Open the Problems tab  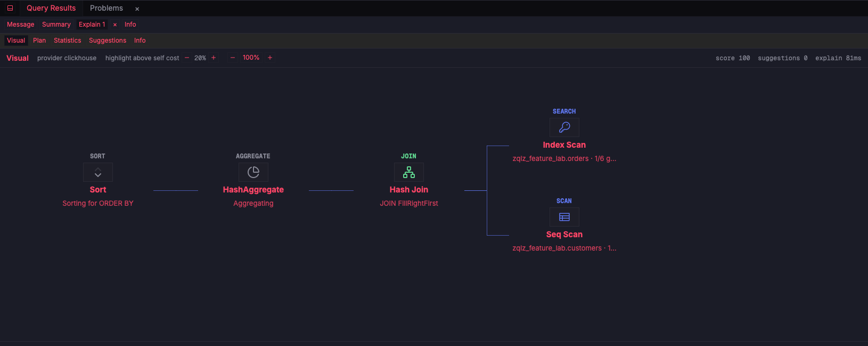[x=107, y=8]
